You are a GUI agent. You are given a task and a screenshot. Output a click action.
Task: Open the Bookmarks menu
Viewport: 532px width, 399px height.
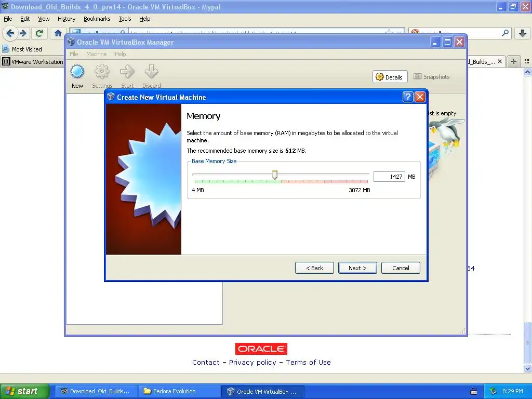[x=97, y=19]
